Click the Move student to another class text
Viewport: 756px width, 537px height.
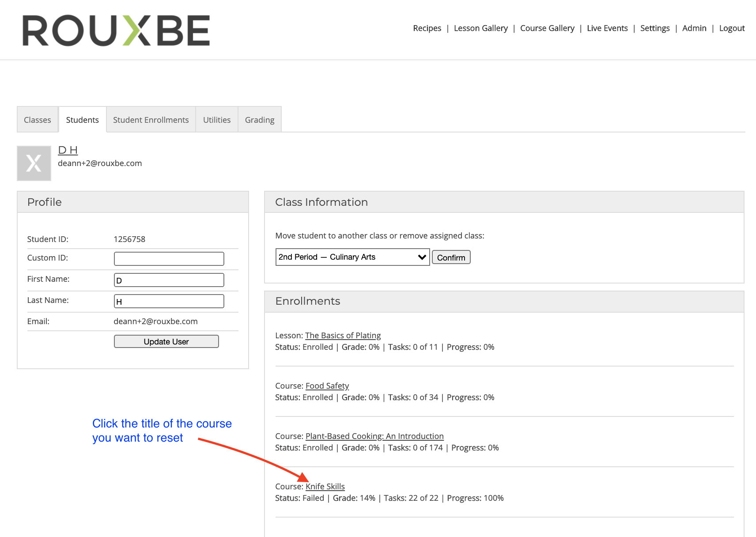point(380,236)
